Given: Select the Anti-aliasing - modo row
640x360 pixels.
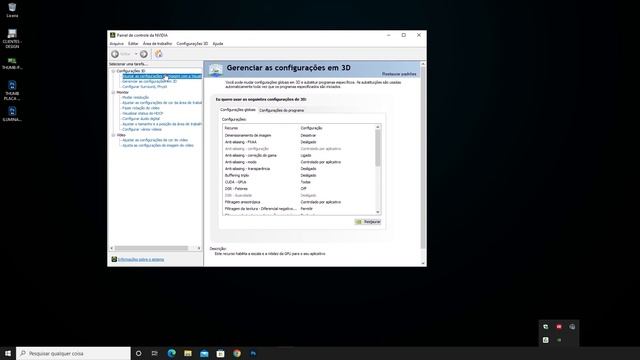Looking at the screenshot, I should pos(299,162).
